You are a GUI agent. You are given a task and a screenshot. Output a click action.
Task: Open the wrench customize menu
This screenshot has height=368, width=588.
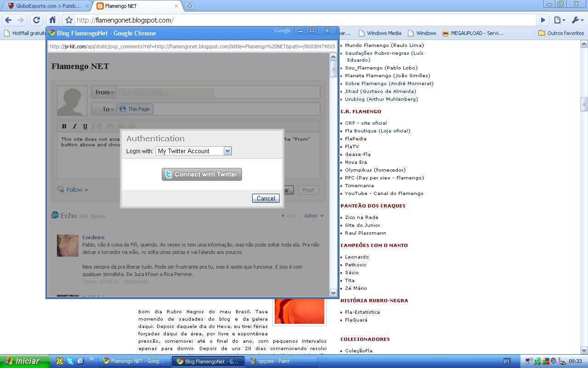[577, 20]
